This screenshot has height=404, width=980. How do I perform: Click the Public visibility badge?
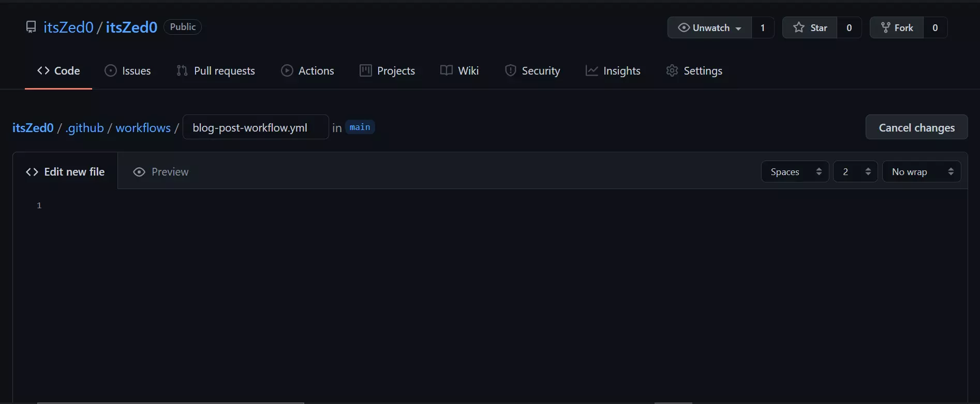pos(183,27)
